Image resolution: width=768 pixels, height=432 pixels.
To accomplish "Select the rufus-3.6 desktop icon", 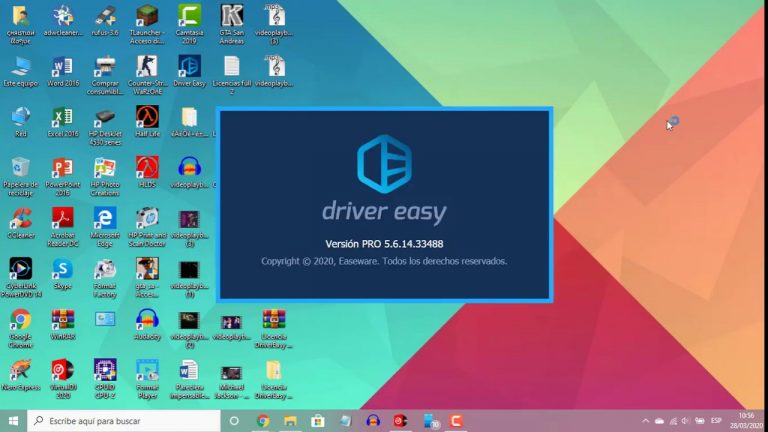I will pyautogui.click(x=105, y=21).
